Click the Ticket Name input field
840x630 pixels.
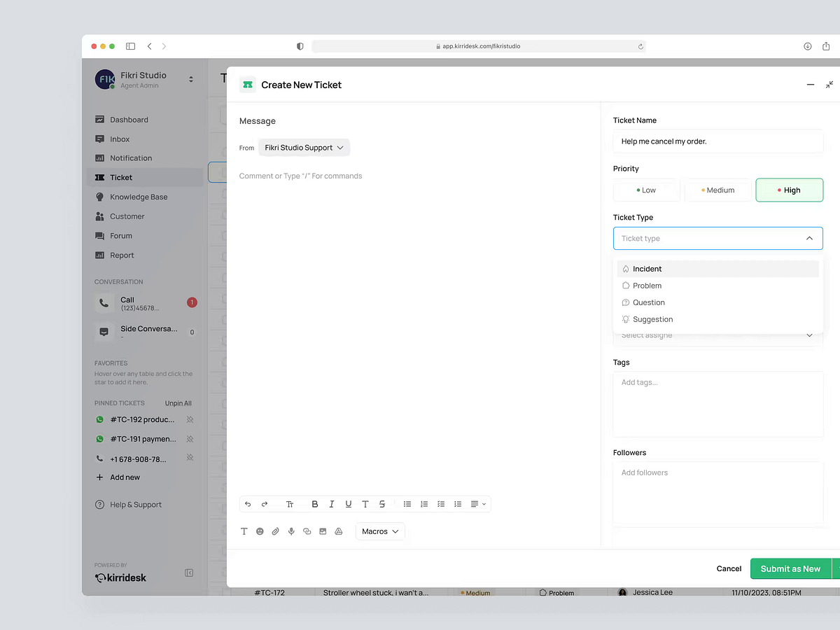[717, 141]
